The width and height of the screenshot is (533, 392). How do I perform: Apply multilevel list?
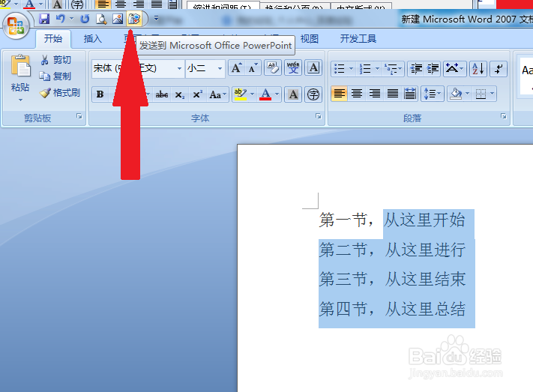[391, 69]
